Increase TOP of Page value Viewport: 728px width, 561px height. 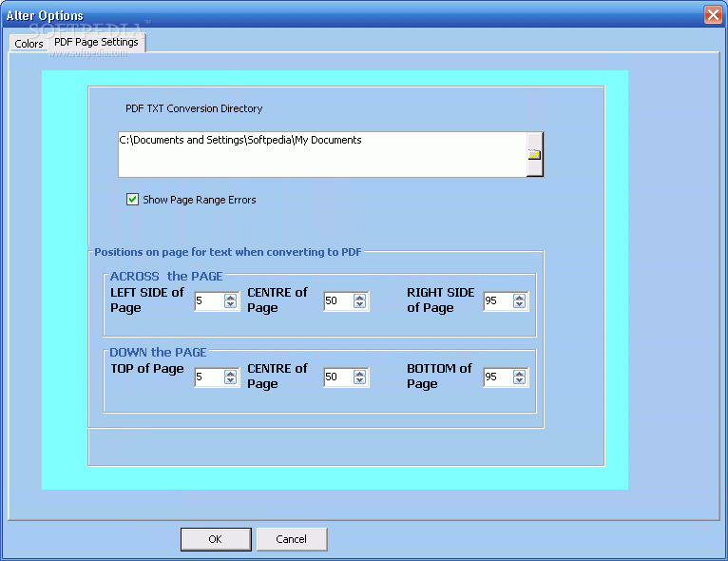[x=230, y=374]
